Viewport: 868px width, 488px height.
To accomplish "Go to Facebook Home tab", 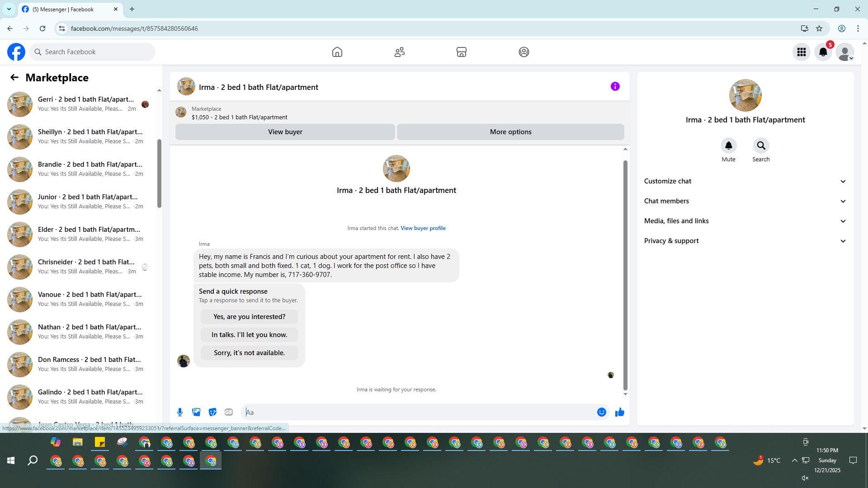I will click(337, 52).
